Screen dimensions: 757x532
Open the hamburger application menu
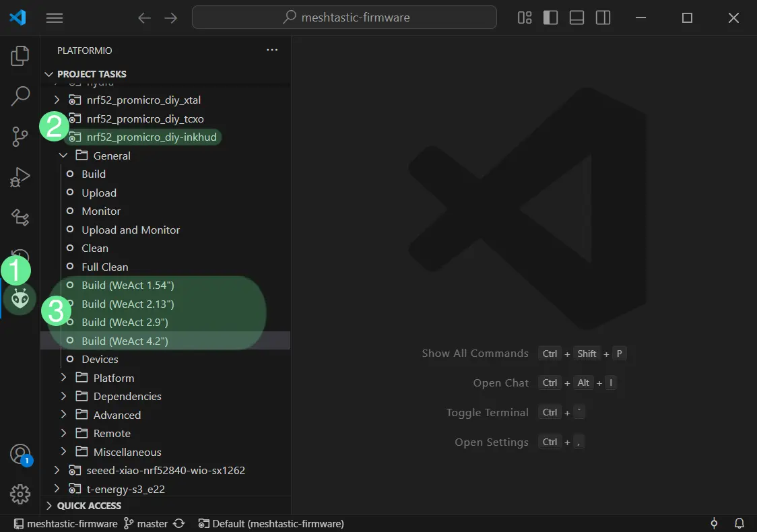pos(55,18)
